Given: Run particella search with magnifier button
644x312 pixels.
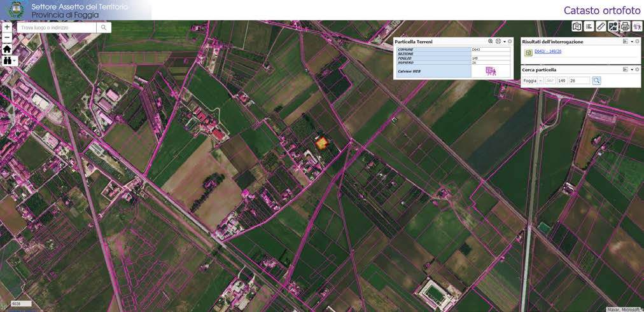Looking at the screenshot, I should [596, 81].
